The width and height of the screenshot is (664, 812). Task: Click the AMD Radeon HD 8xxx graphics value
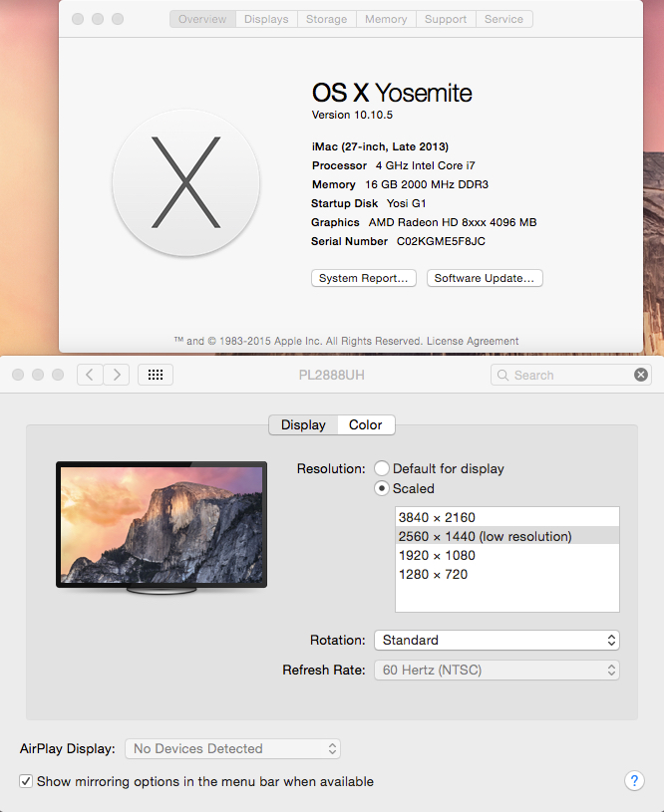(x=453, y=223)
